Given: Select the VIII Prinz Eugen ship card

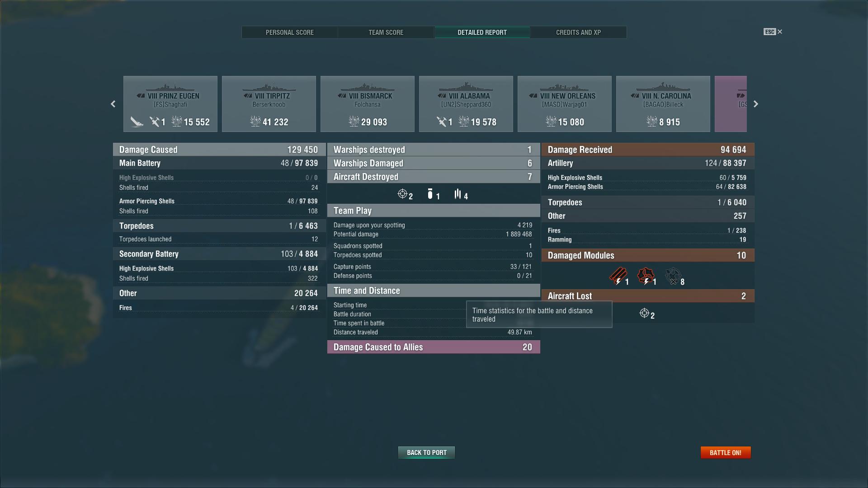Looking at the screenshot, I should tap(170, 104).
